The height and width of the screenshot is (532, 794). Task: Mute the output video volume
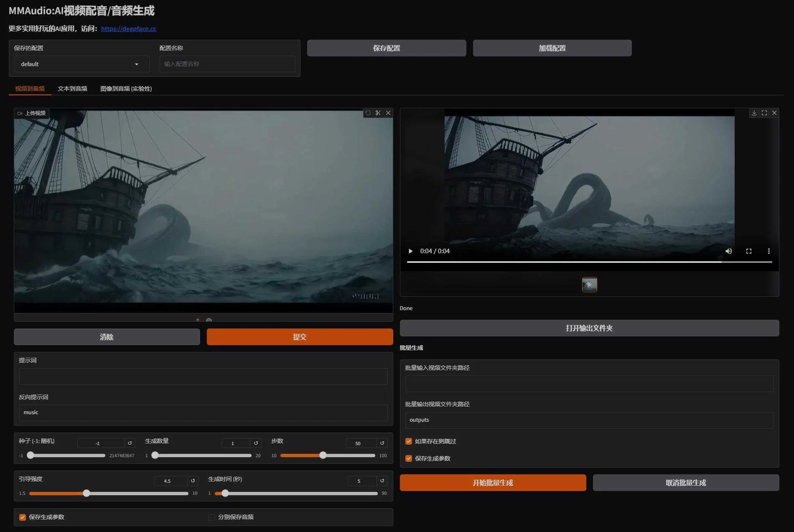[729, 251]
